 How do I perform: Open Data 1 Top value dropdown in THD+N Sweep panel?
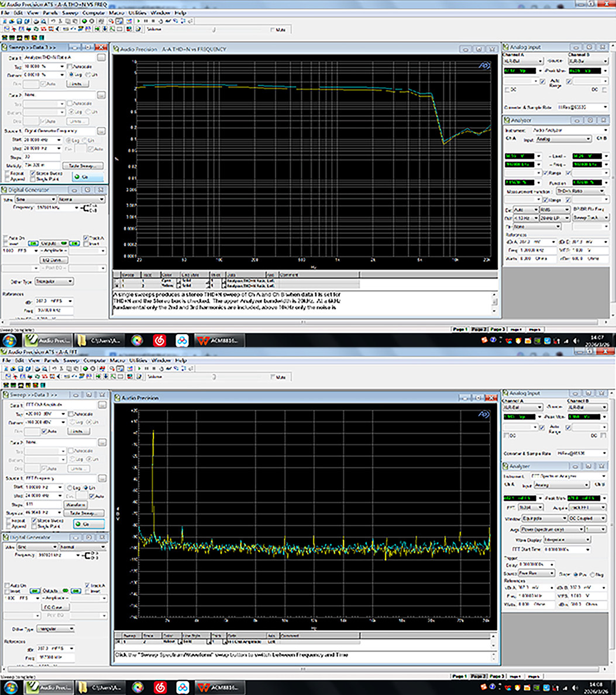tap(62, 66)
